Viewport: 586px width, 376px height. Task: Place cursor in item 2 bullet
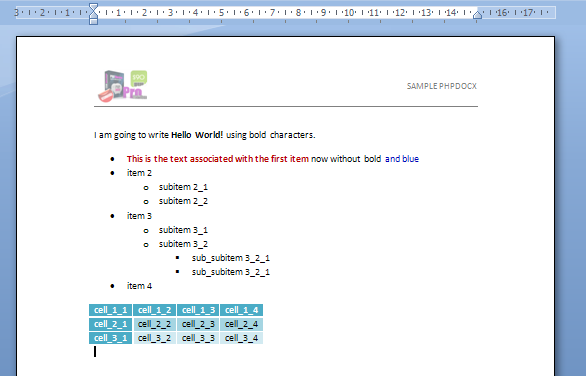coord(139,173)
